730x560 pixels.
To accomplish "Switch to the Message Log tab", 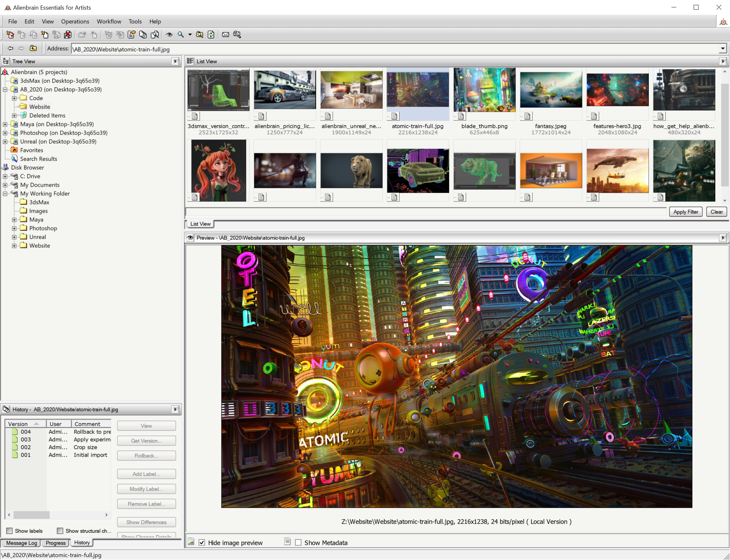I will pyautogui.click(x=21, y=543).
